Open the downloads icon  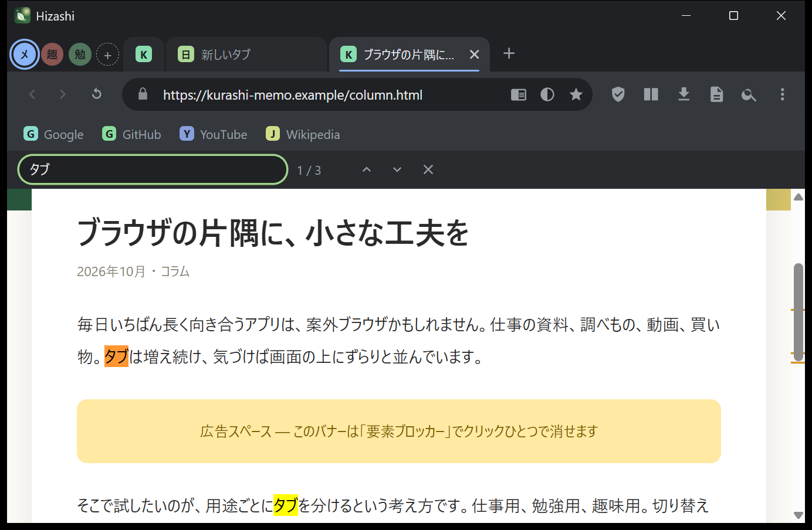point(684,94)
